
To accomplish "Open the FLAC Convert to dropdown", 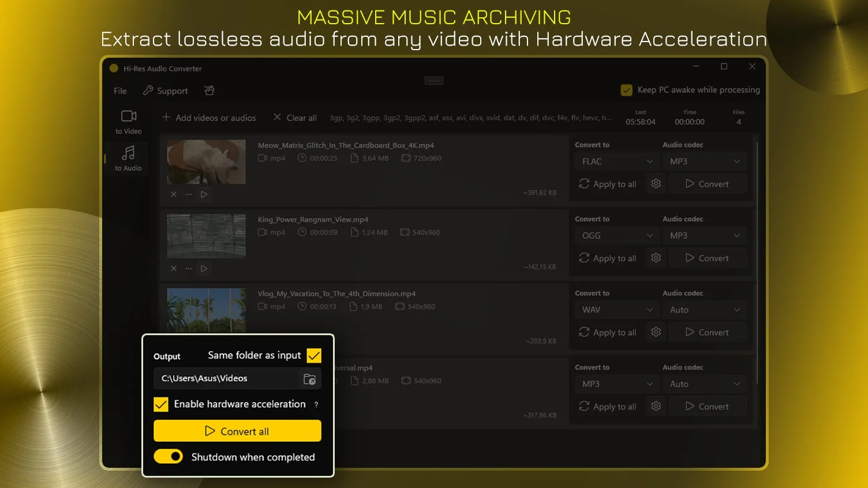I will pyautogui.click(x=617, y=162).
